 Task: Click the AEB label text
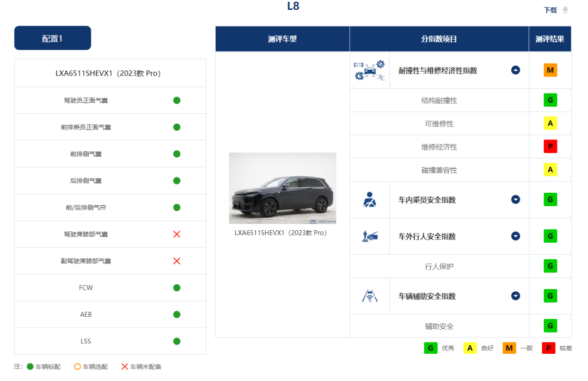(86, 315)
